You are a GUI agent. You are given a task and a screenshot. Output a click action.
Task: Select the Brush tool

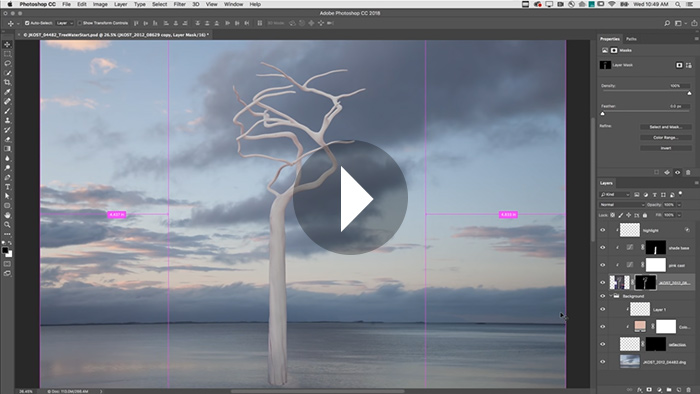[x=7, y=111]
